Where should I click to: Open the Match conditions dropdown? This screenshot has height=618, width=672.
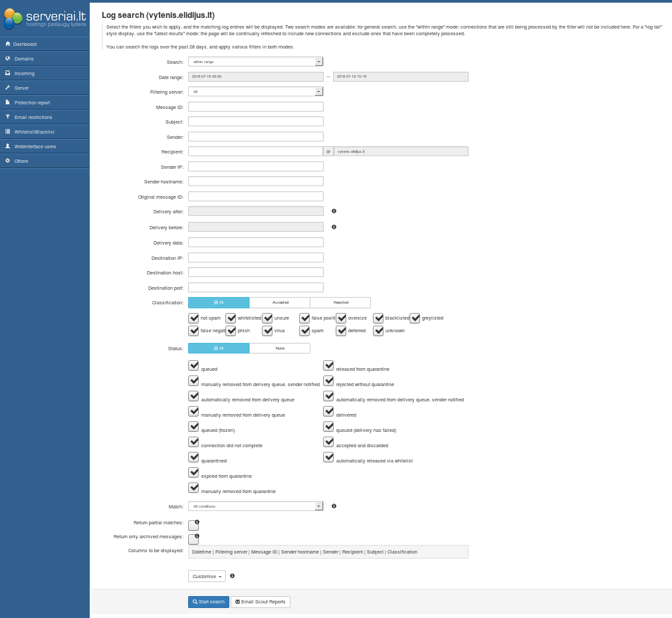pyautogui.click(x=255, y=506)
